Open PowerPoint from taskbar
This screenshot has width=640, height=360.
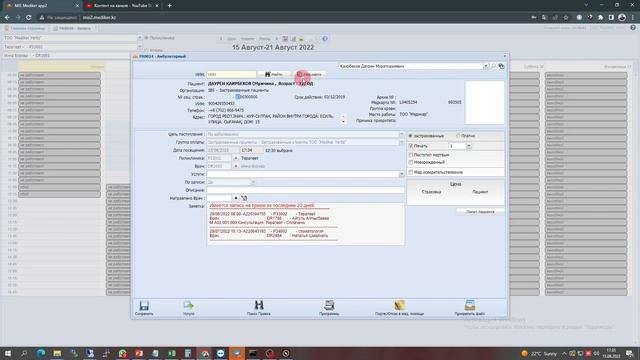[x=139, y=353]
